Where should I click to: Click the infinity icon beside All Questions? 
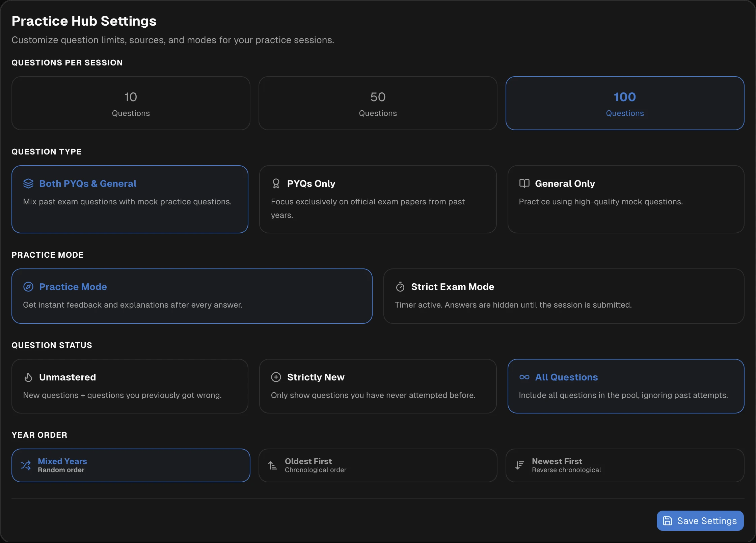pyautogui.click(x=524, y=377)
